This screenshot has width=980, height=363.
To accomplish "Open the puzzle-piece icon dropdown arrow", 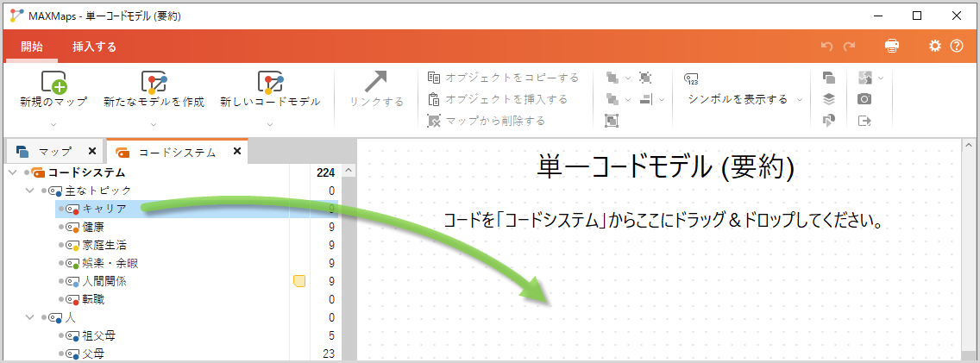I will 881,78.
